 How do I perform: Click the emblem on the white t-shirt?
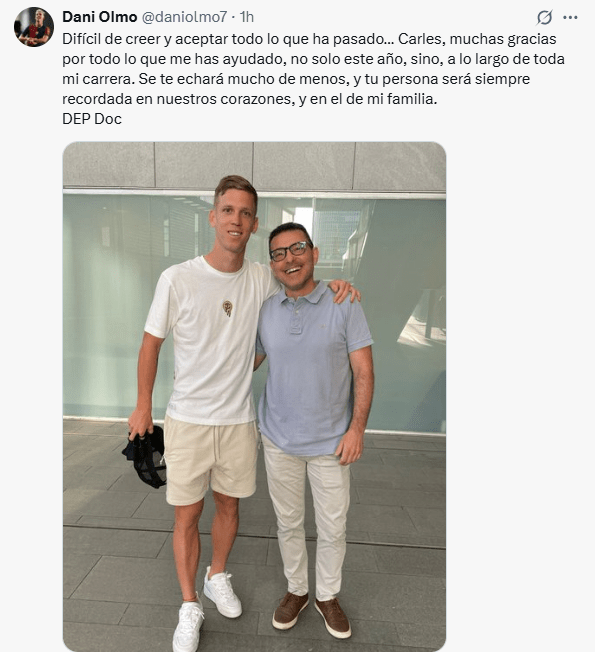227,308
